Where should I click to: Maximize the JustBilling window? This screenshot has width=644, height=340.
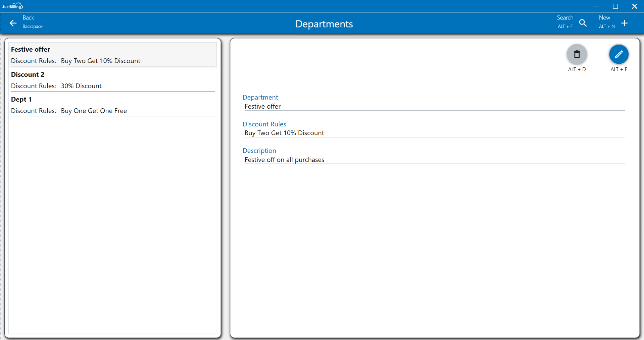615,6
